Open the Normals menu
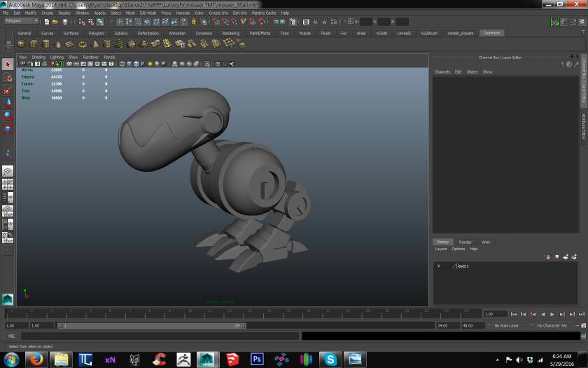 (183, 13)
